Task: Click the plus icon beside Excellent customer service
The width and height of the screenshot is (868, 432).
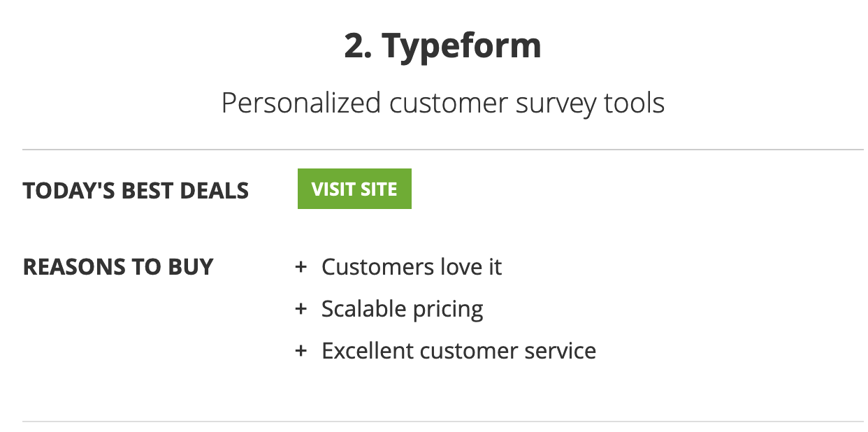Action: coord(301,350)
